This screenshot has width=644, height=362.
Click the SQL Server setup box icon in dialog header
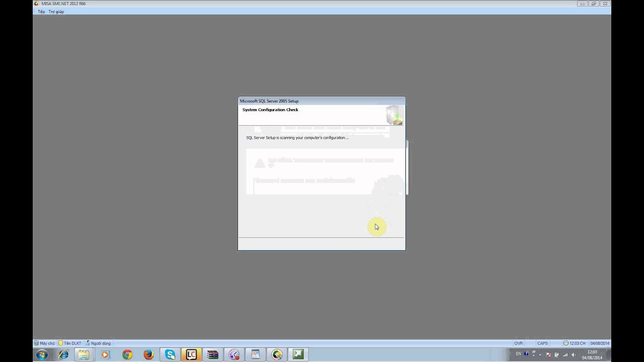(x=394, y=115)
